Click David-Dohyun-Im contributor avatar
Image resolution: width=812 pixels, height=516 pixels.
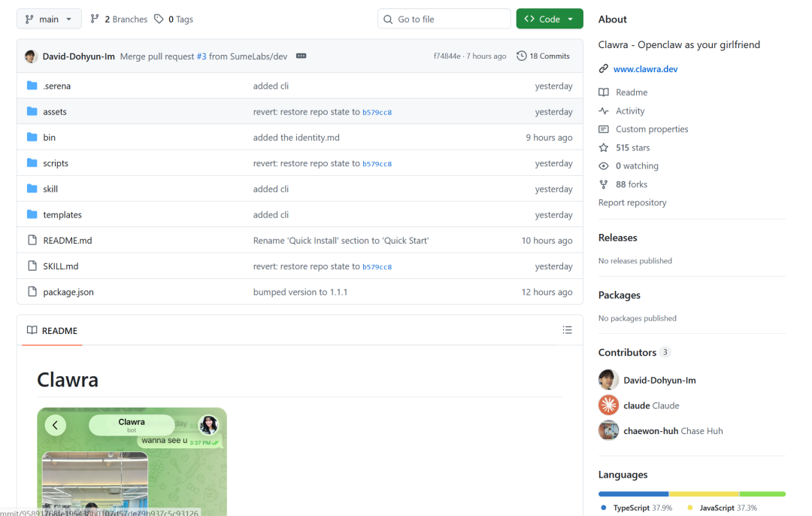pos(608,380)
